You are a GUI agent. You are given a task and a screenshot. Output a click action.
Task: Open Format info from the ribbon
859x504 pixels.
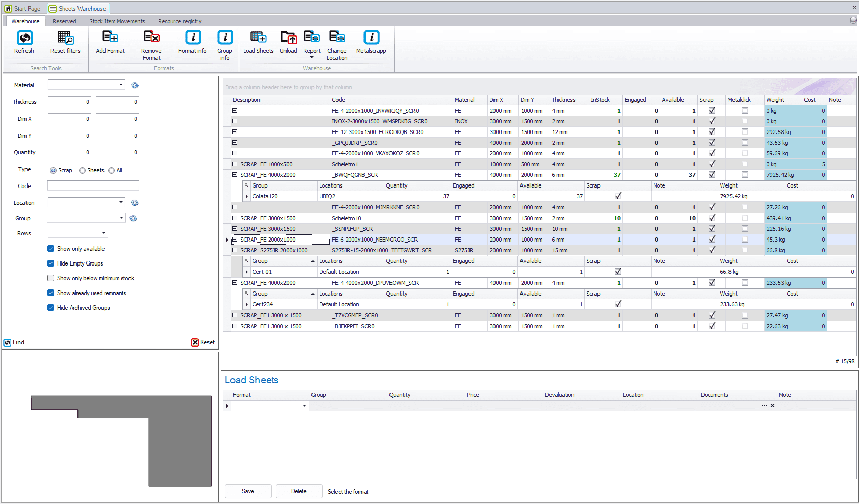(x=193, y=38)
